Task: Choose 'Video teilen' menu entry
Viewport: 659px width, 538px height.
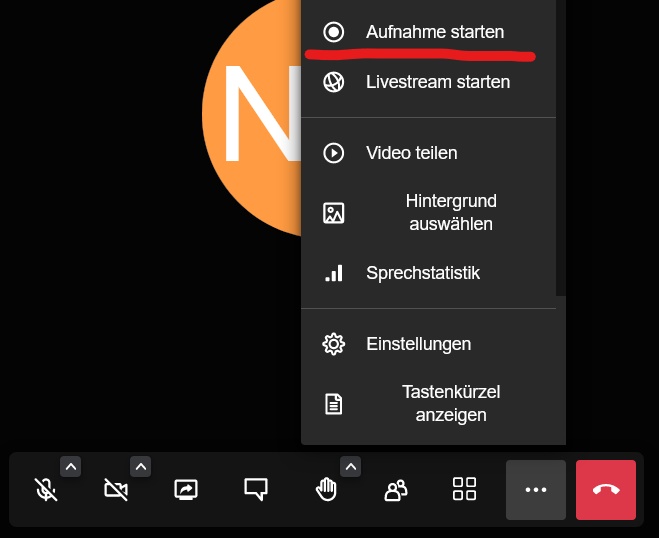Action: pyautogui.click(x=411, y=153)
